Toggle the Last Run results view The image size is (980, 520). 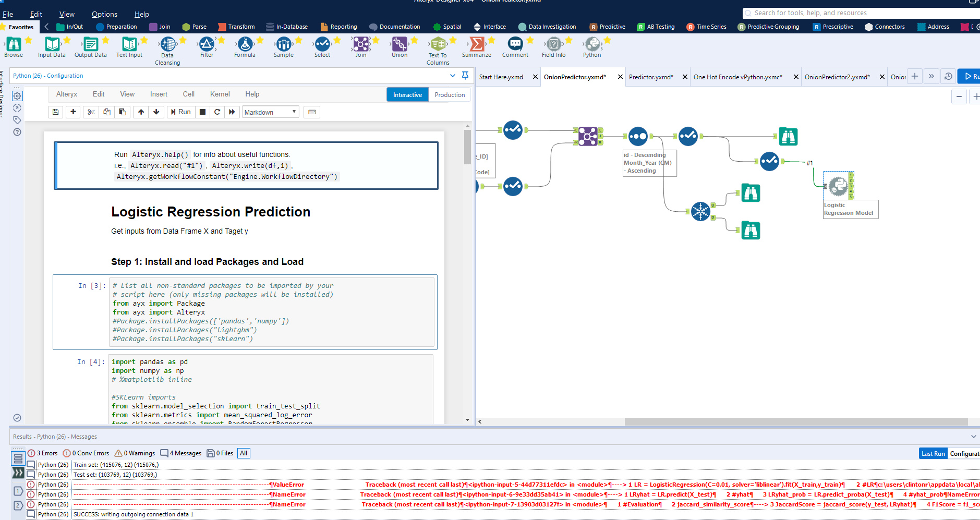point(933,454)
